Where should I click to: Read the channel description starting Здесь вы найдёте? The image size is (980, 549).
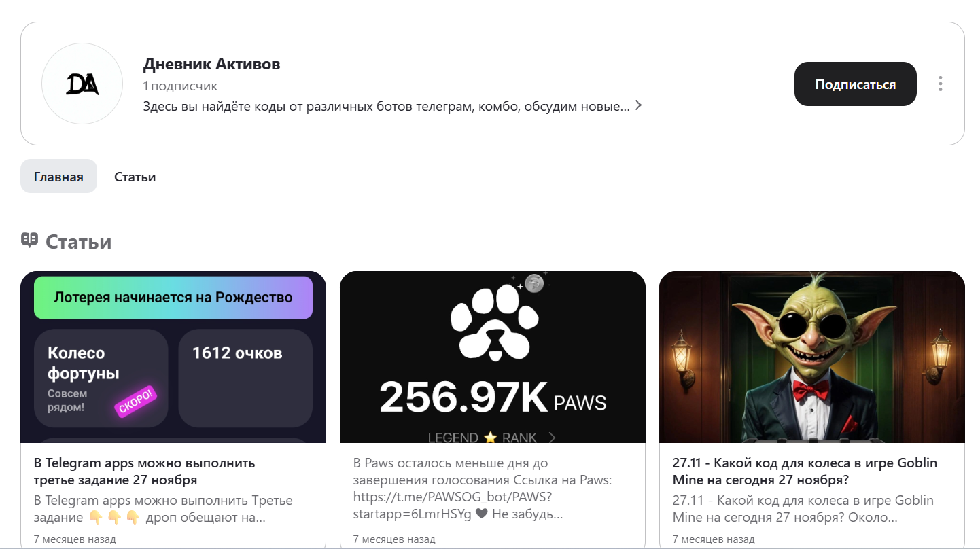point(386,107)
